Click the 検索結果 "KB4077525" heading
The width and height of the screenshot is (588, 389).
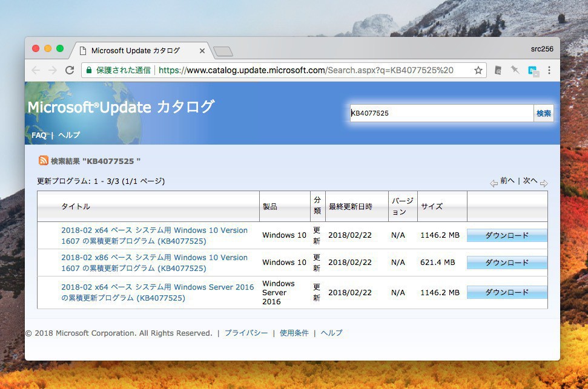pos(95,161)
